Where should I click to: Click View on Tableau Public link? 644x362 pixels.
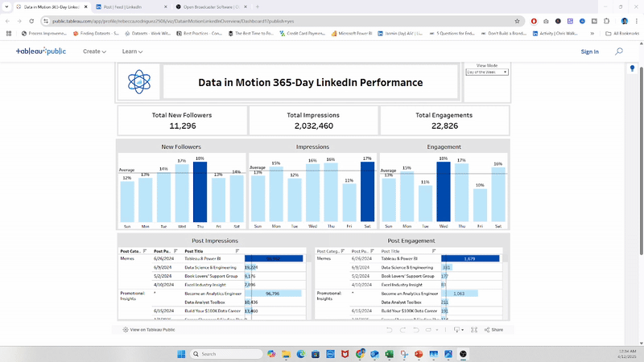[149, 330]
